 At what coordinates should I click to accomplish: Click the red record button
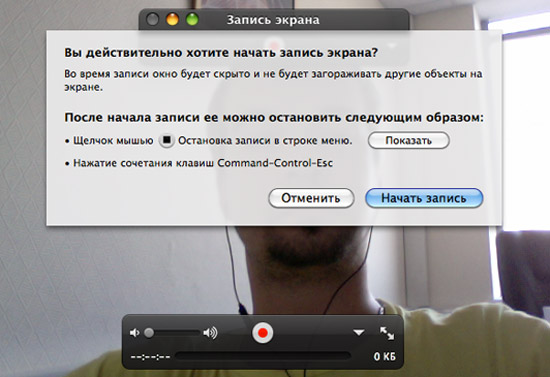point(263,332)
